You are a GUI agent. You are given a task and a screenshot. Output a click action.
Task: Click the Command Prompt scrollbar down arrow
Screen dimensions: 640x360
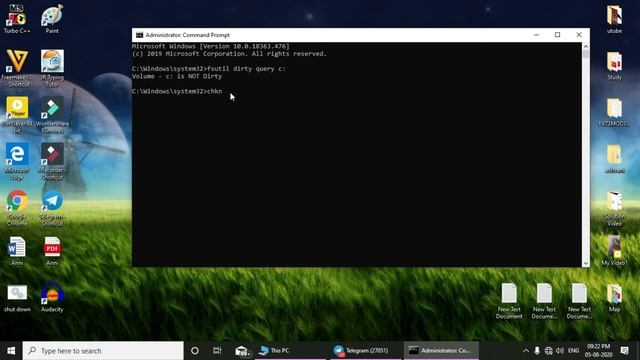(x=586, y=263)
